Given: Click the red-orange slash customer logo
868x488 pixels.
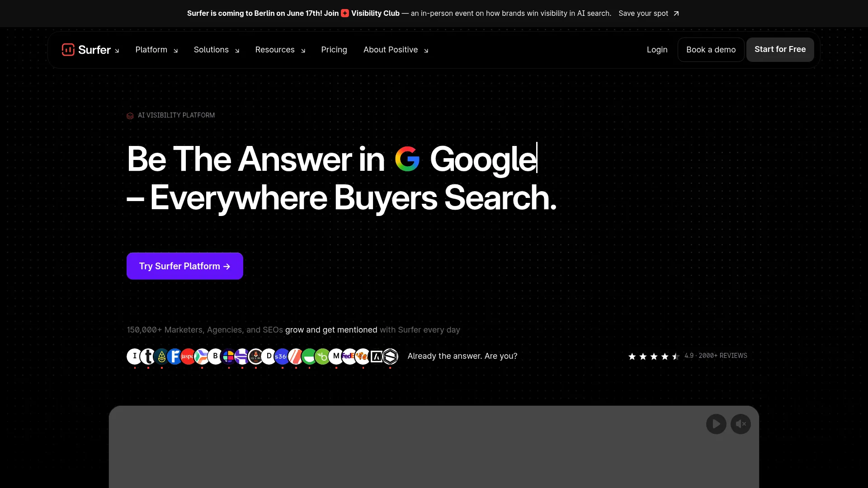Looking at the screenshot, I should (296, 357).
